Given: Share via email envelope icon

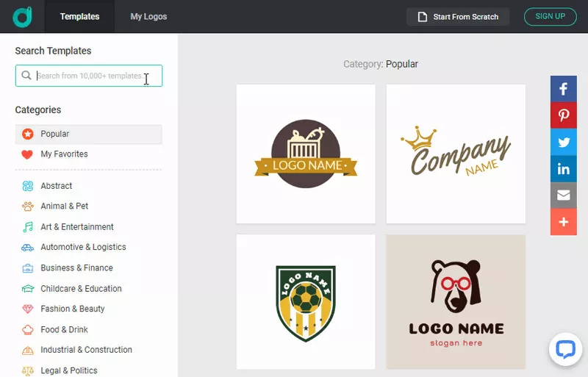Looking at the screenshot, I should [x=563, y=195].
